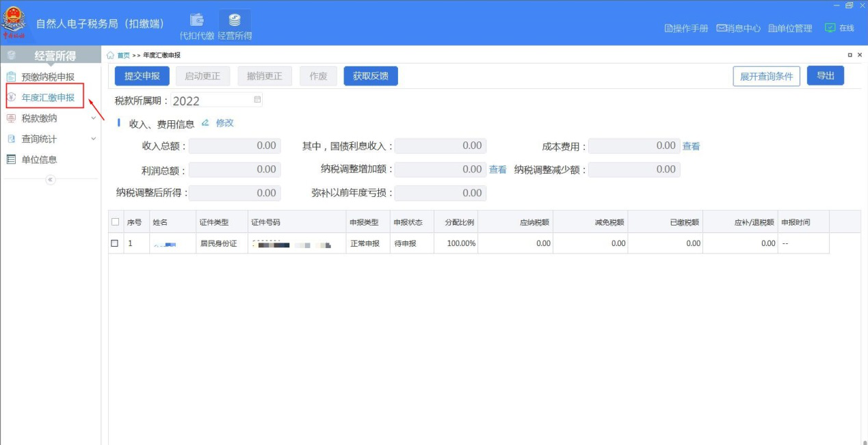The height and width of the screenshot is (445, 868).
Task: Click the tax bureau emblem logo
Action: click(x=14, y=22)
